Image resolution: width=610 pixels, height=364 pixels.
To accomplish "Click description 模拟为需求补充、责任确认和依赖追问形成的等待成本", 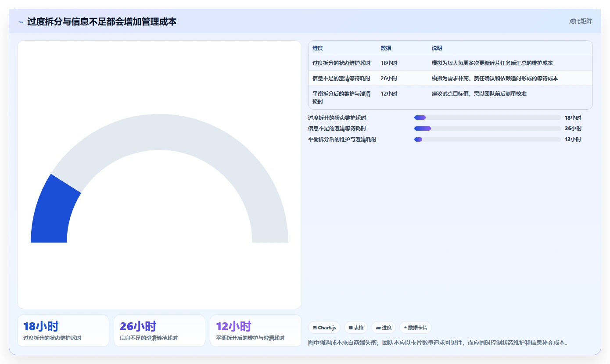I will click(495, 79).
